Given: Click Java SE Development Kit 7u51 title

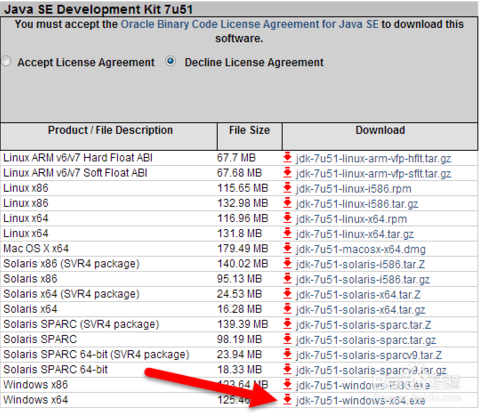Looking at the screenshot, I should 98,9.
